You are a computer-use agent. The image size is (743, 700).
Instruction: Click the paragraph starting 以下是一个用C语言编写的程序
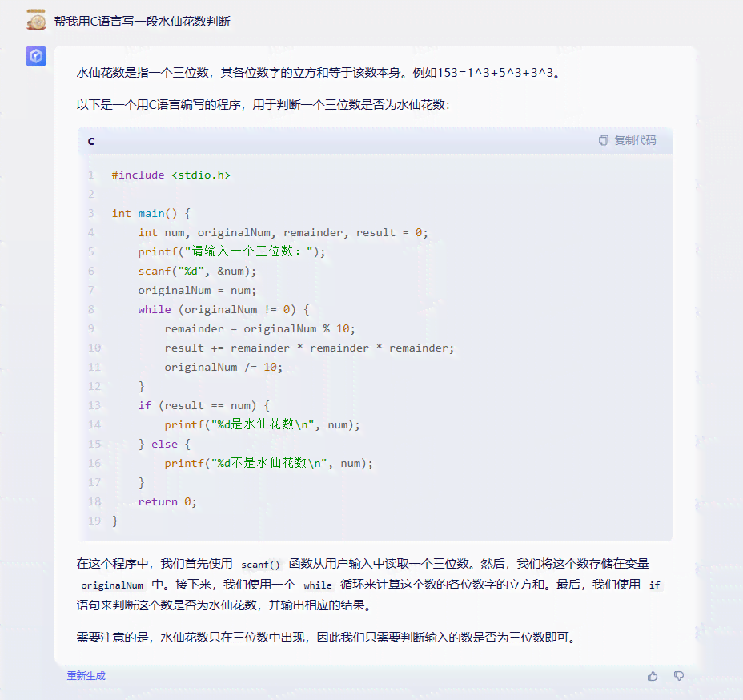pos(263,104)
